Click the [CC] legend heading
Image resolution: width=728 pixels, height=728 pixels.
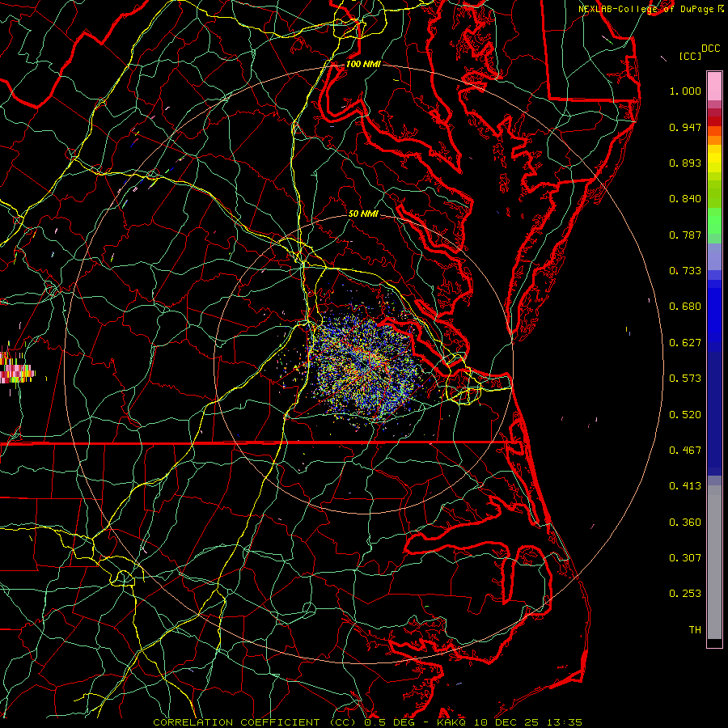pos(691,56)
